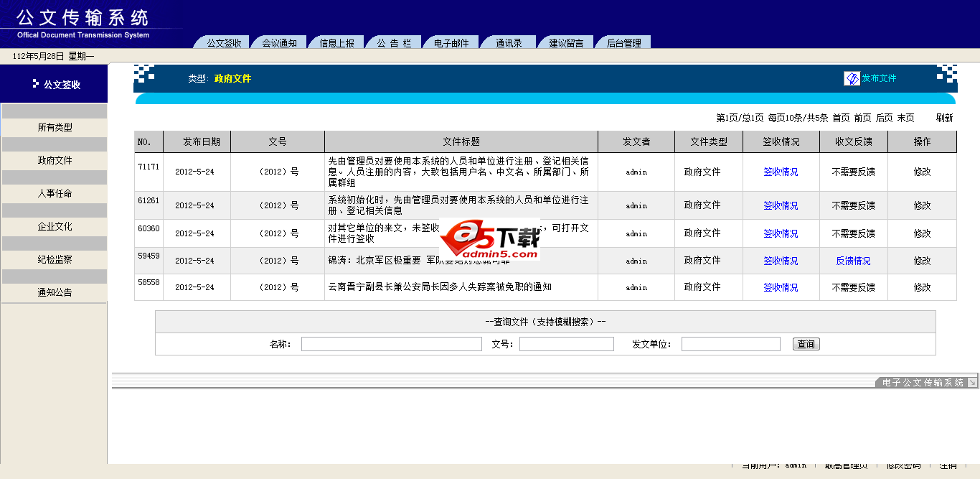The image size is (980, 479).
Task: Click the 电子公文传输系统 footer label
Action: click(923, 383)
